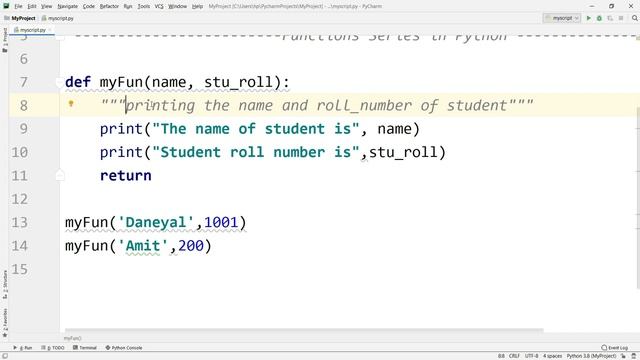Click the inspector icon at status bar end
The width and height of the screenshot is (640, 360).
pos(634,356)
